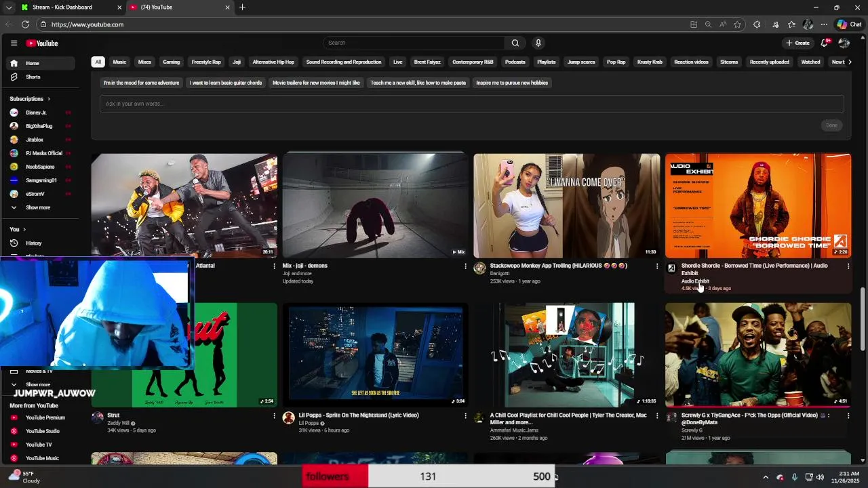The width and height of the screenshot is (868, 488).
Task: Open the Lil Poppa channel link
Action: click(309, 423)
